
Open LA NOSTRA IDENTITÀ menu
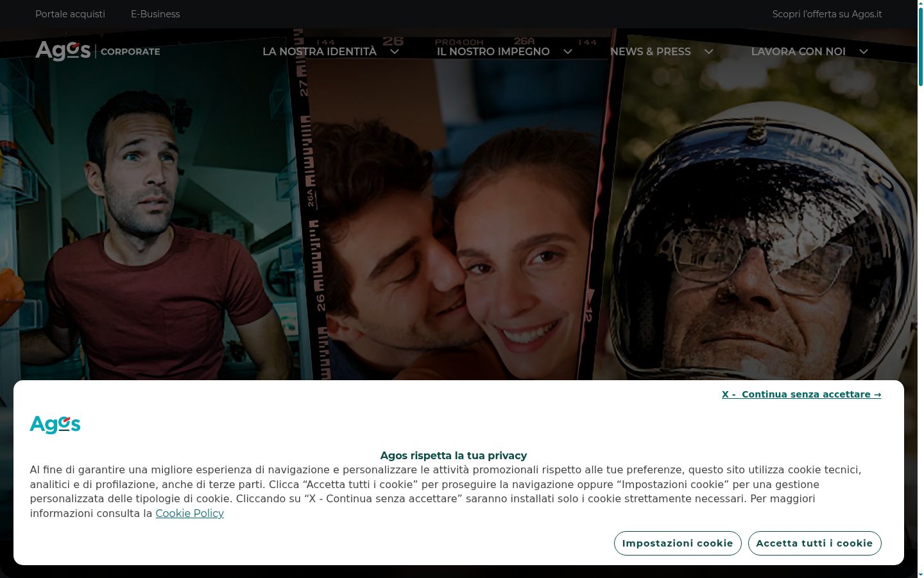click(x=320, y=51)
